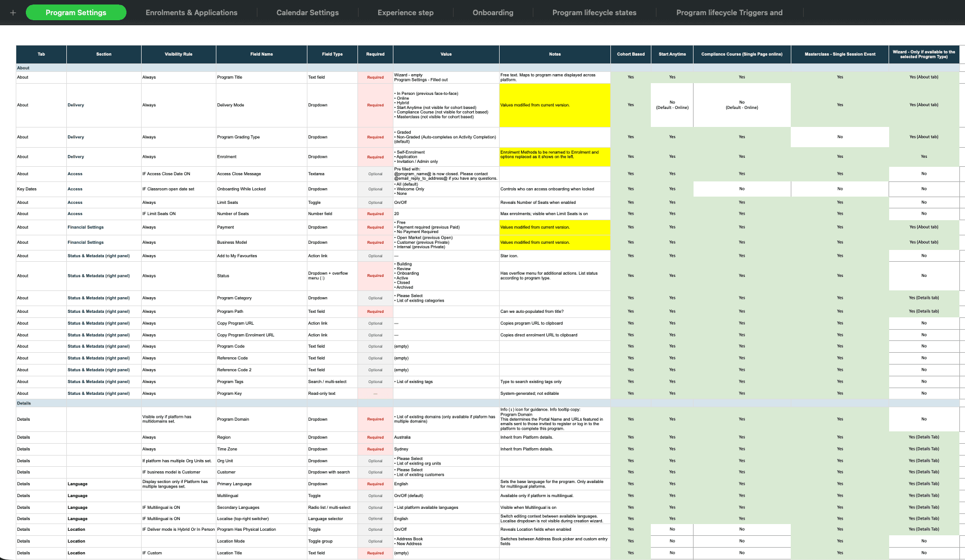Click the Number field type cell
The width and height of the screenshot is (965, 560).
click(332, 214)
